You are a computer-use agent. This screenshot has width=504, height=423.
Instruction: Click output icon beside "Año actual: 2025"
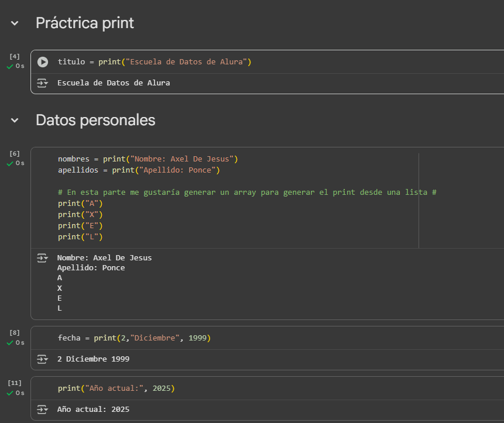pyautogui.click(x=43, y=410)
